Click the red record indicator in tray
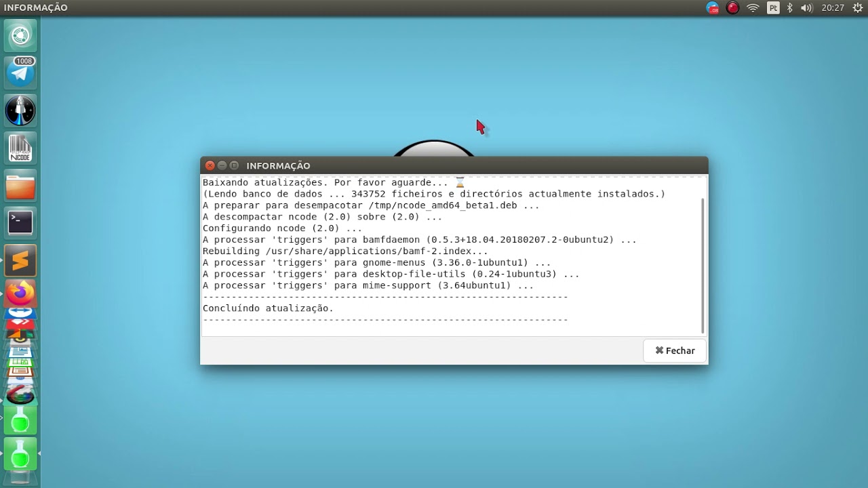Image resolution: width=868 pixels, height=488 pixels. [x=732, y=8]
